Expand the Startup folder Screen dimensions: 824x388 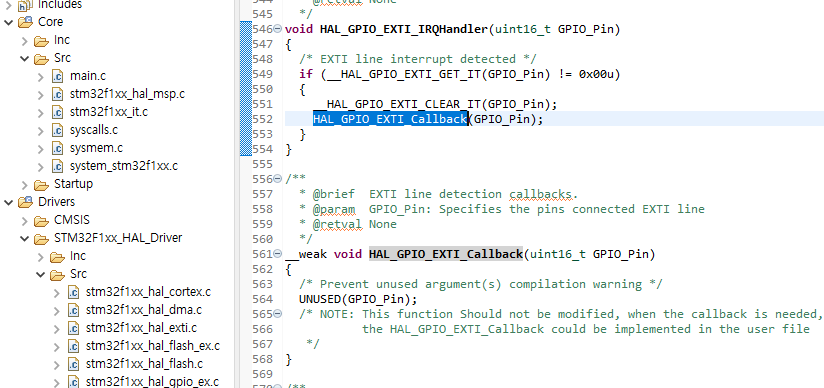[25, 184]
